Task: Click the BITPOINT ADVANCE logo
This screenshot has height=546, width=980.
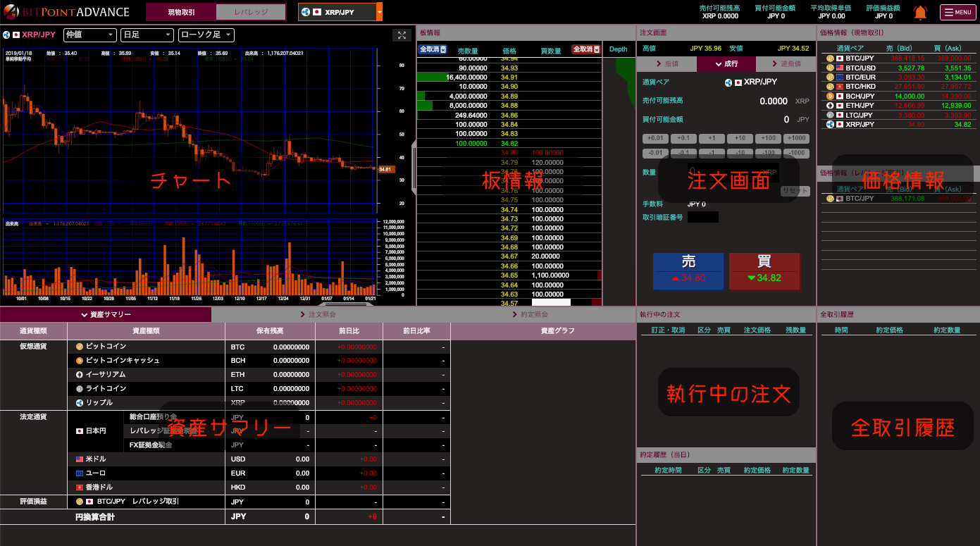Action: click(x=66, y=12)
